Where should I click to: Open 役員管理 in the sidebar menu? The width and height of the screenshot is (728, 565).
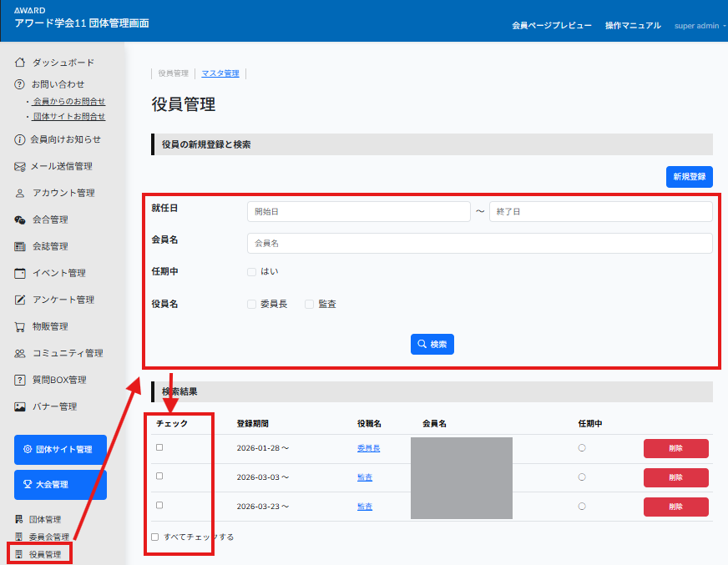pyautogui.click(x=44, y=554)
